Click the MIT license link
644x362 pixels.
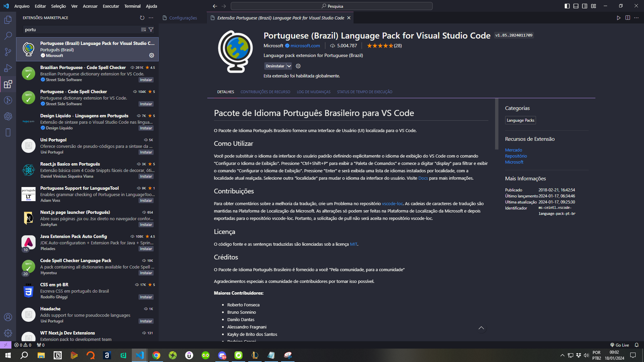click(354, 244)
